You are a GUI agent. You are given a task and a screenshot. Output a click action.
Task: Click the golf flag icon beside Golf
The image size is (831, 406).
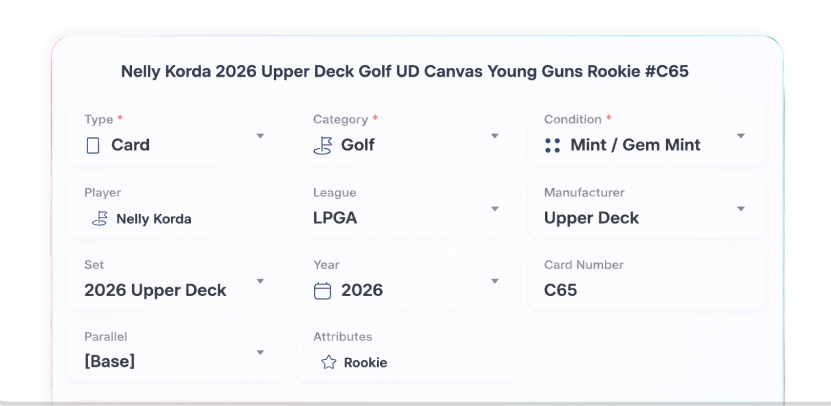coord(323,146)
